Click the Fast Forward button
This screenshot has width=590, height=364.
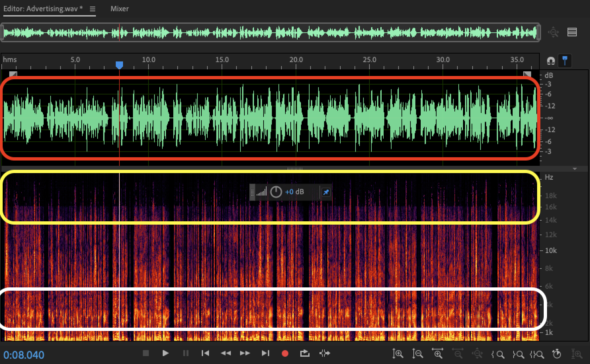pyautogui.click(x=245, y=353)
